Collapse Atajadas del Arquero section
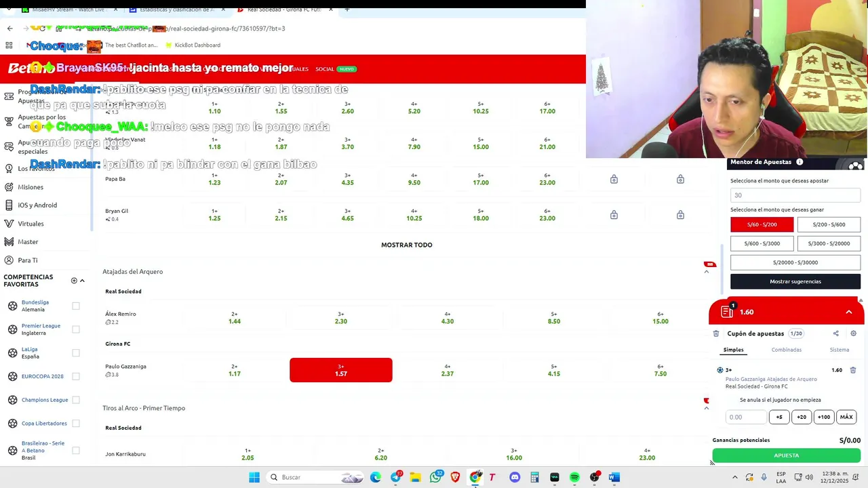Screen dimensions: 868x488 tap(706, 272)
